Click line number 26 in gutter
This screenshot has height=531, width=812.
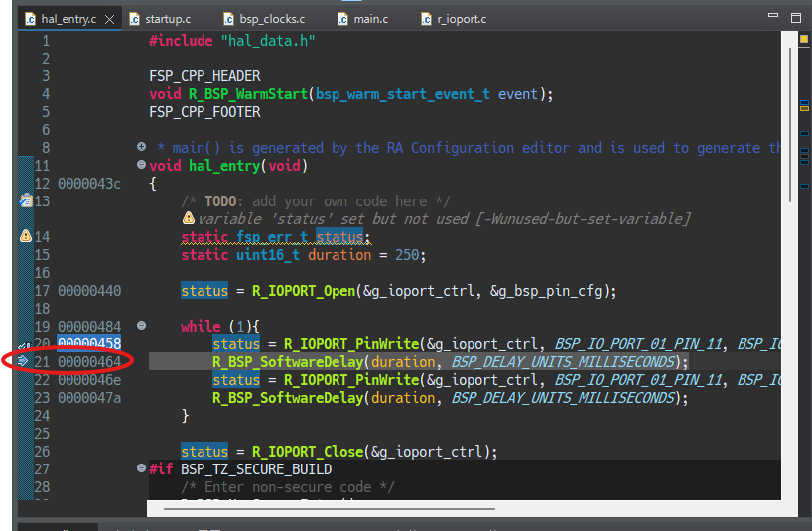click(x=42, y=452)
